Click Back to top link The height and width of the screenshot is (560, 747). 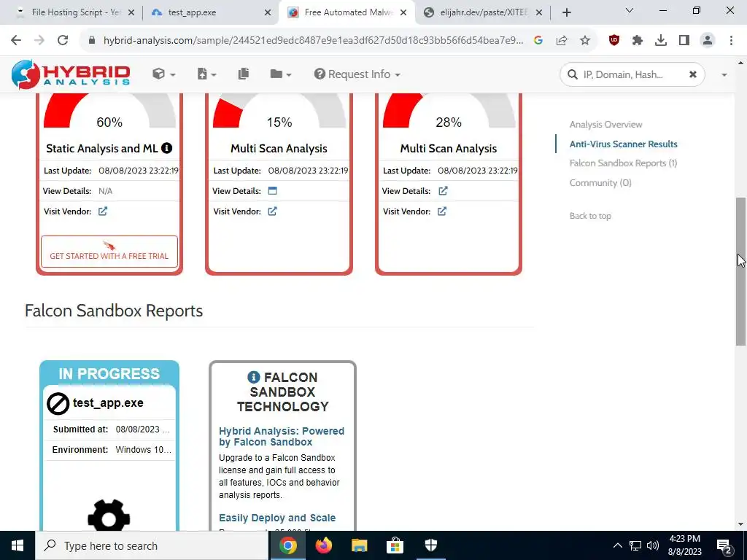click(x=590, y=216)
